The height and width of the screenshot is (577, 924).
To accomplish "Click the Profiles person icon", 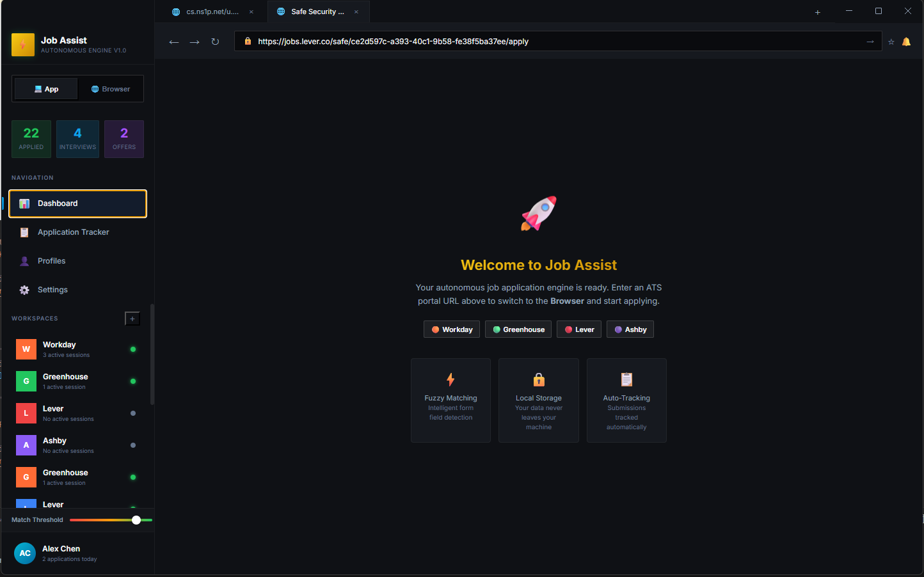I will 24,261.
